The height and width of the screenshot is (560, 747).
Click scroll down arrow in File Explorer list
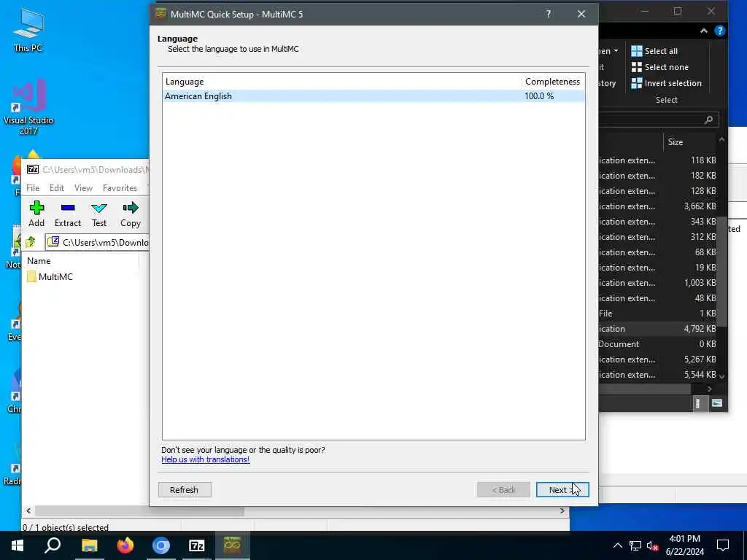point(721,376)
